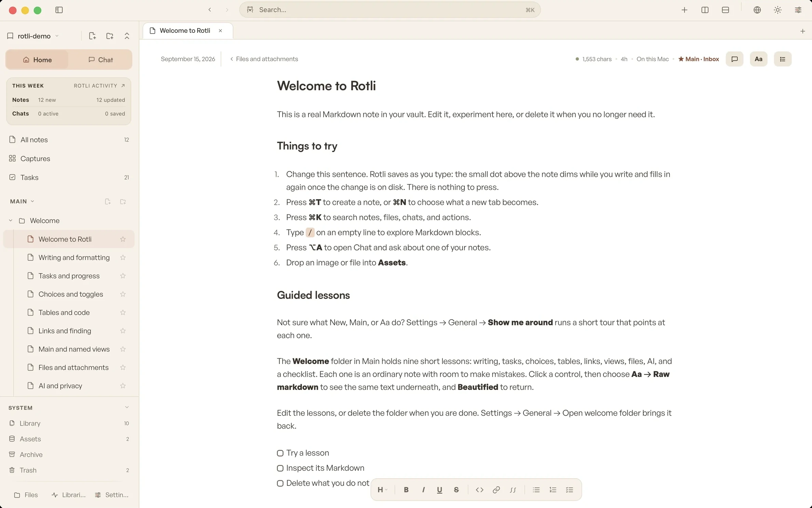Open Rotli Activity link

pos(99,86)
